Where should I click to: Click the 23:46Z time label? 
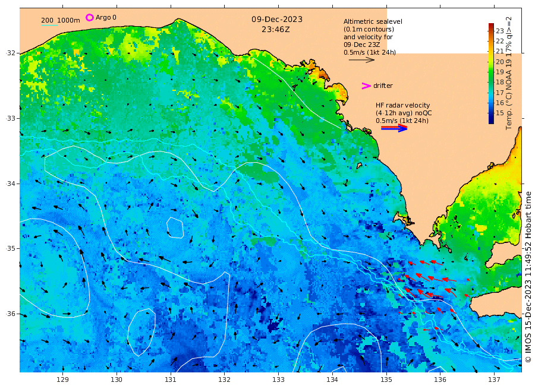coord(276,30)
